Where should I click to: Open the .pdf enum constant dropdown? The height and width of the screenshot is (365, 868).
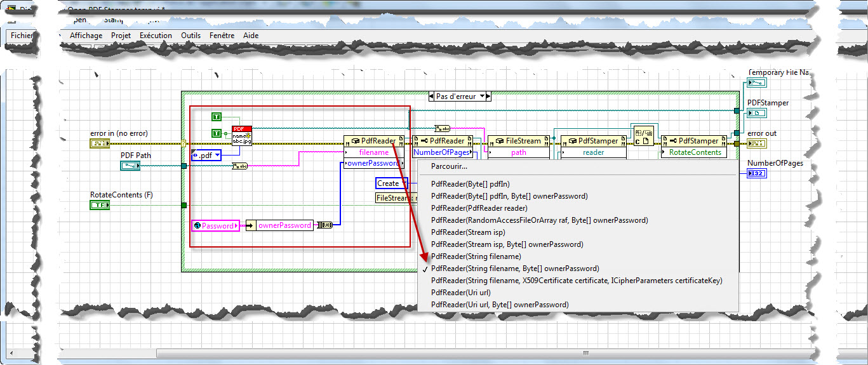tap(217, 155)
